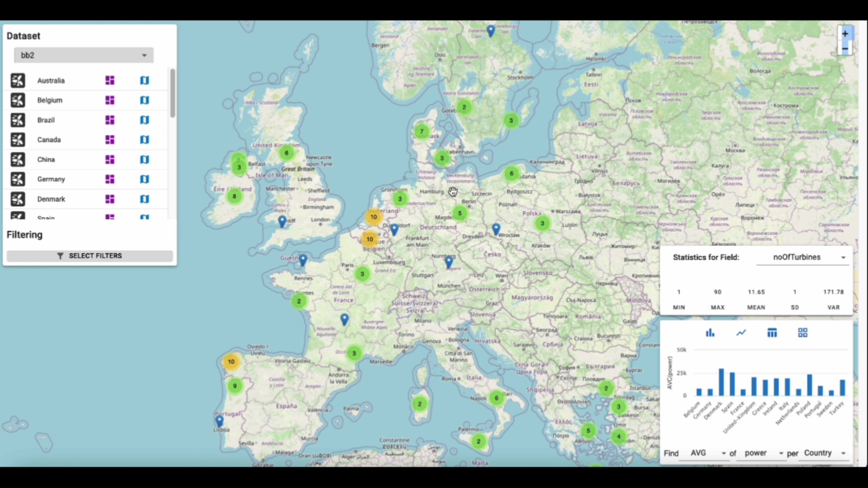The width and height of the screenshot is (868, 488).
Task: Click the zoom in button on map
Action: point(845,33)
